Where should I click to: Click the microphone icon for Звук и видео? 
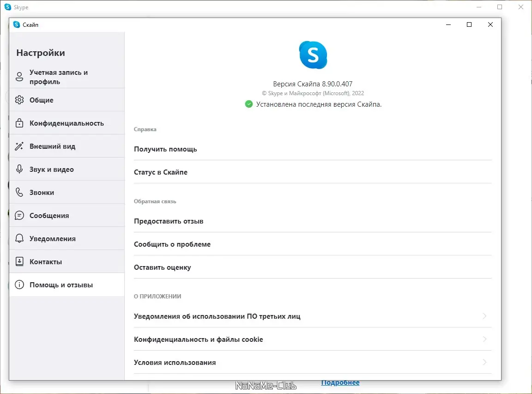pyautogui.click(x=19, y=169)
